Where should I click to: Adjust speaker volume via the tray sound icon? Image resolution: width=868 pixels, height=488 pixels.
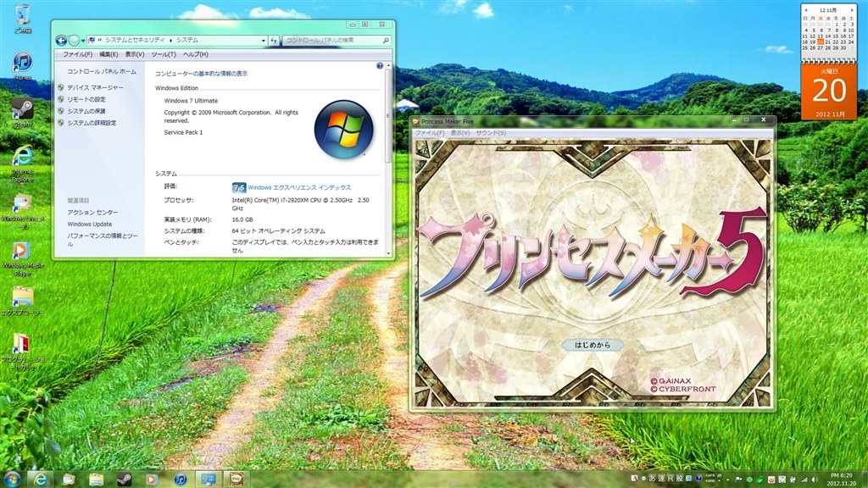pyautogui.click(x=814, y=479)
